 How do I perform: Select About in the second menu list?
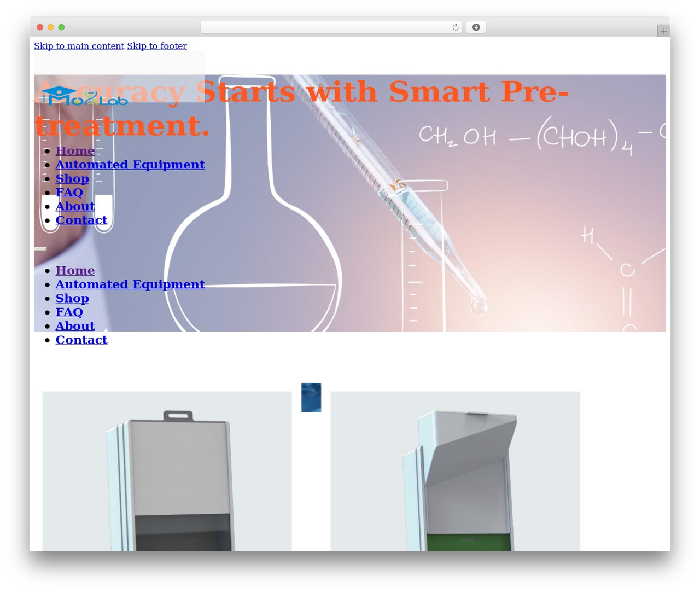75,326
